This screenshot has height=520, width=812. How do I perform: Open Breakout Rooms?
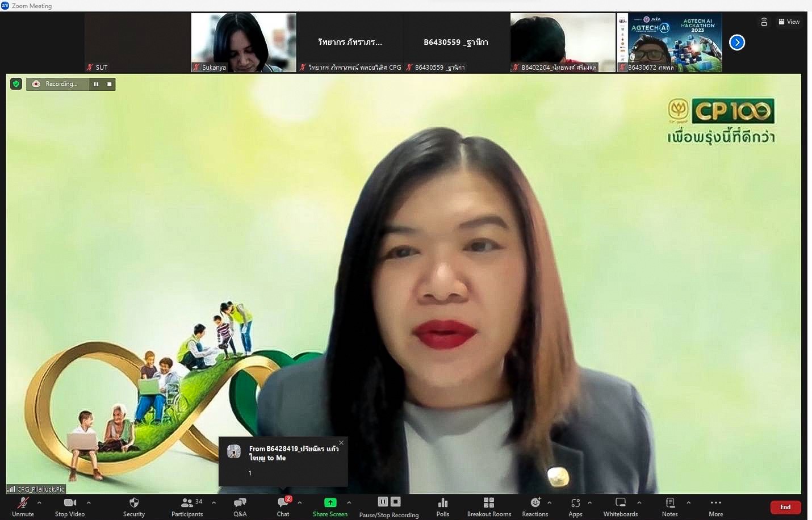(x=489, y=506)
